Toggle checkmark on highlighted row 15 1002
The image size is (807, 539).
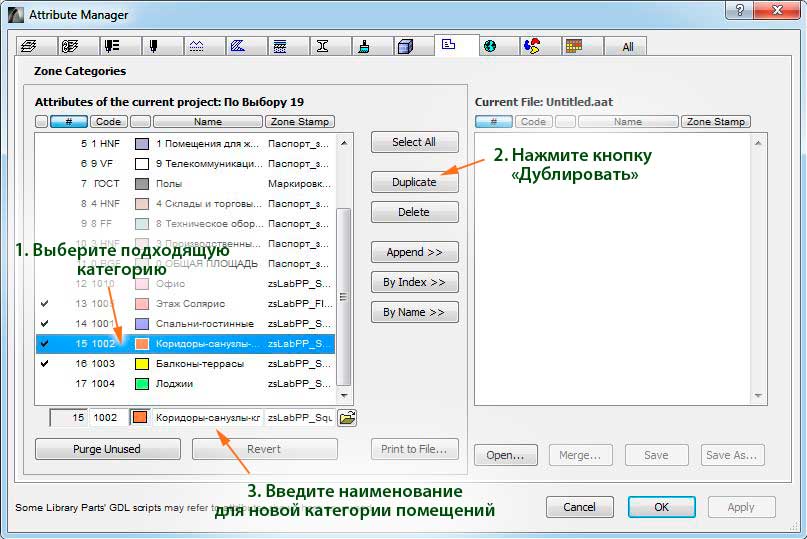[45, 343]
